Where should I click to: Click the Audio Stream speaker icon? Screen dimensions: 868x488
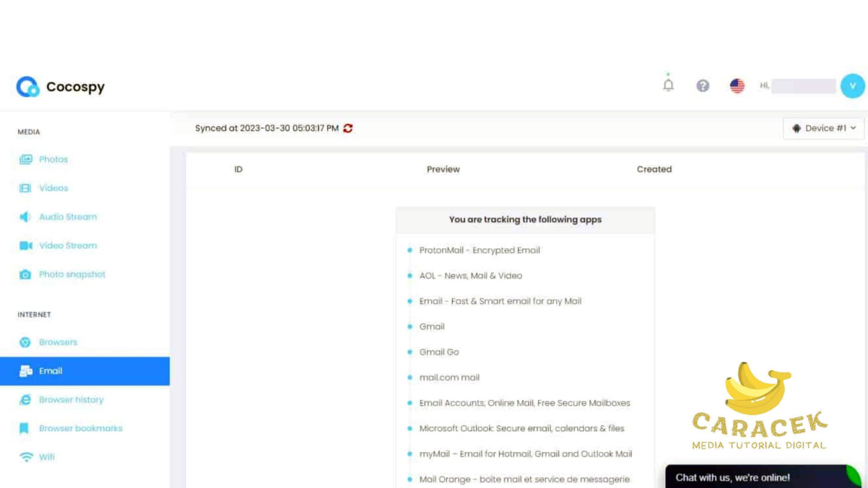[x=25, y=217]
